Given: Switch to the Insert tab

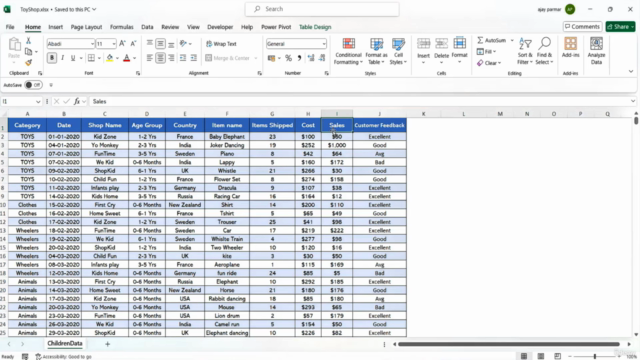Looking at the screenshot, I should [x=56, y=27].
